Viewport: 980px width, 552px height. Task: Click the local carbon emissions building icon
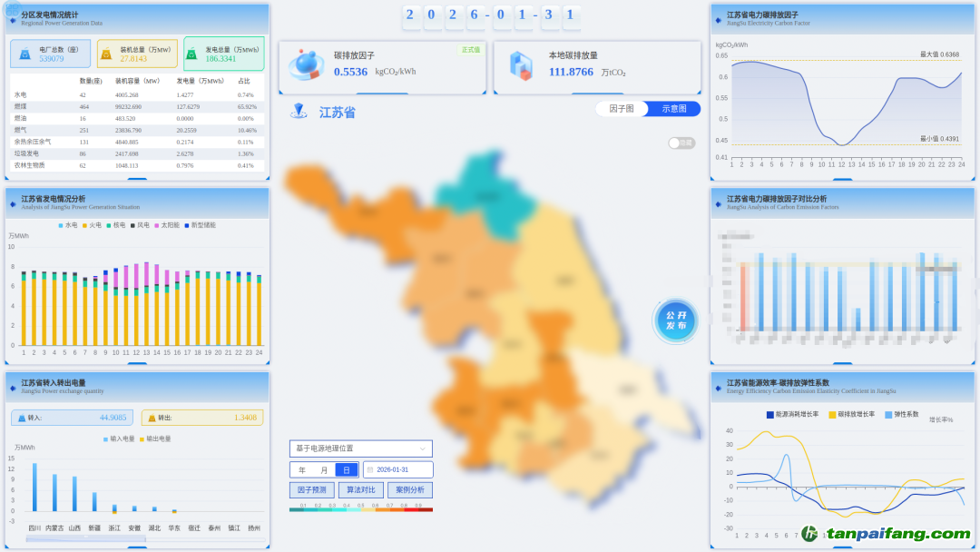(520, 65)
